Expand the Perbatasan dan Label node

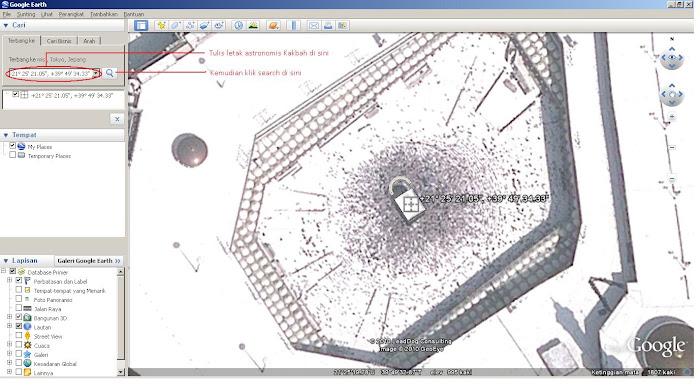[x=9, y=280]
